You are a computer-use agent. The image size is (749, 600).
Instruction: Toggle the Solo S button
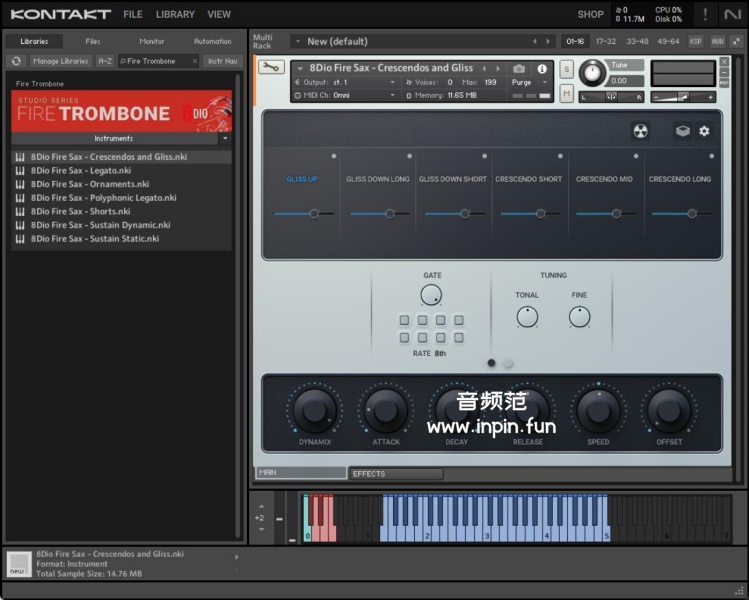coord(567,69)
